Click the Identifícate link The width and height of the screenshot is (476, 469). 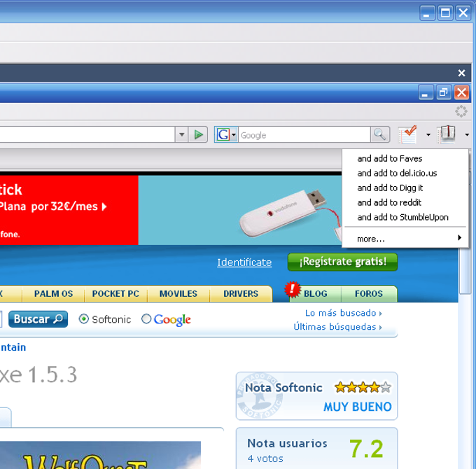tap(244, 262)
